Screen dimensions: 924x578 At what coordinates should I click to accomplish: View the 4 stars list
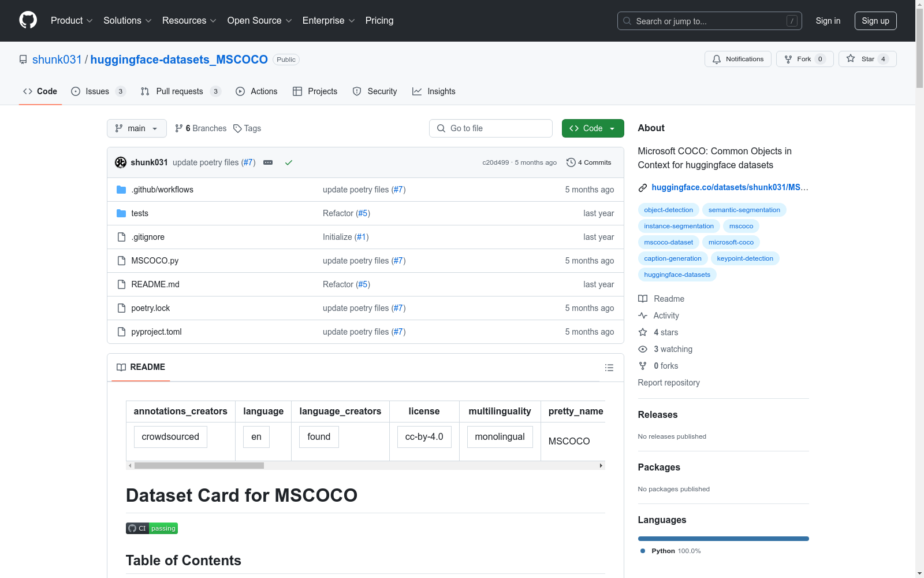(x=658, y=332)
